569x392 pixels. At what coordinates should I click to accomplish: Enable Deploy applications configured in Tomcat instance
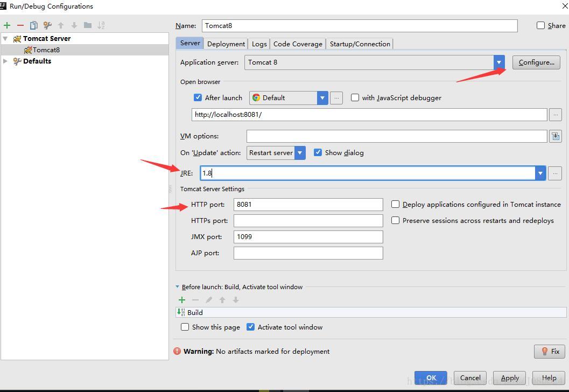click(x=395, y=204)
